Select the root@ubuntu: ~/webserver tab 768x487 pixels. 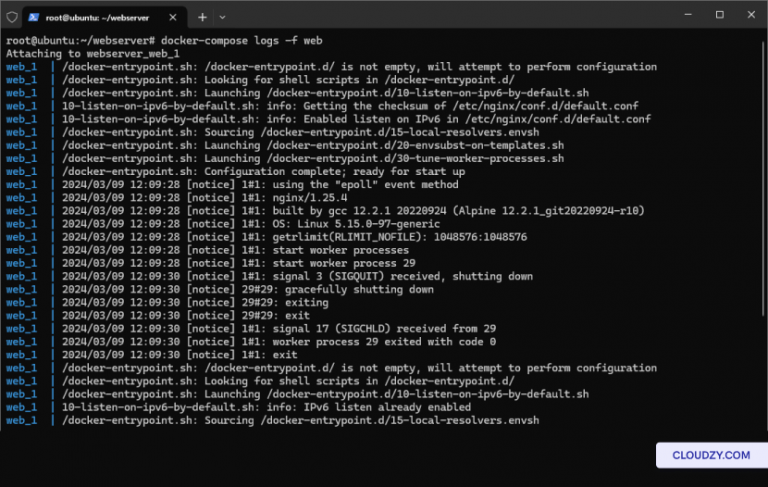click(100, 17)
